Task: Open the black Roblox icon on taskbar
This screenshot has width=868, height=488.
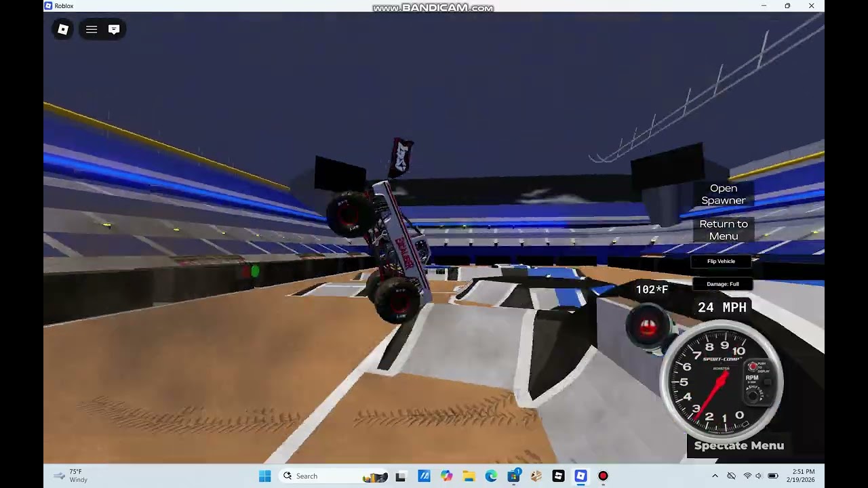Action: [x=558, y=476]
